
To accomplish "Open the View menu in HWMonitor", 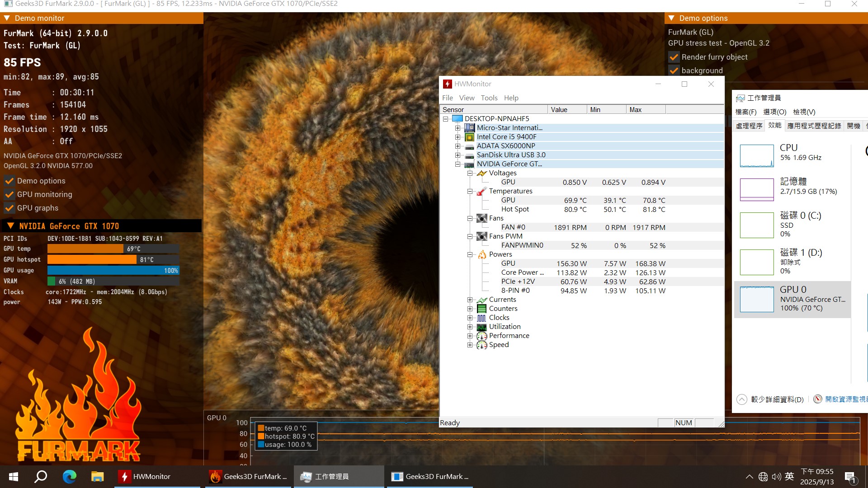I will coord(467,98).
